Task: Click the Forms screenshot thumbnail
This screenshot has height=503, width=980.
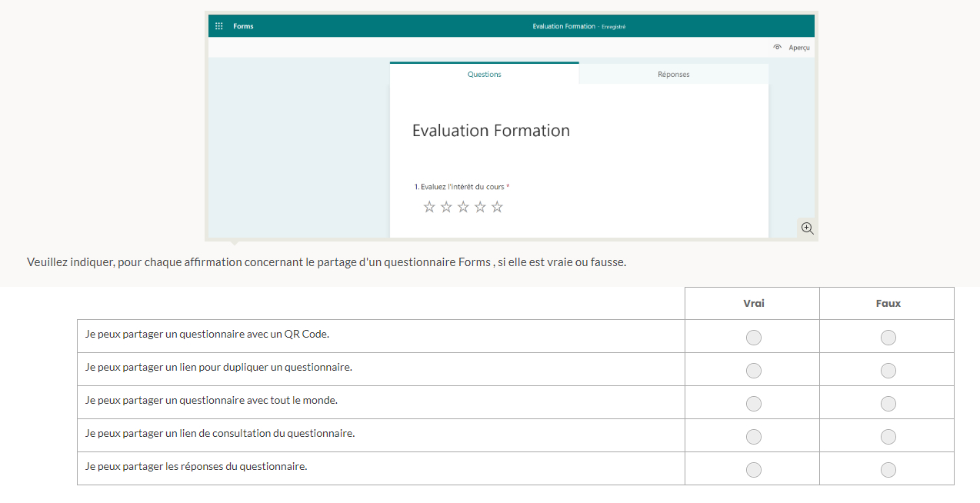Action: (x=512, y=127)
